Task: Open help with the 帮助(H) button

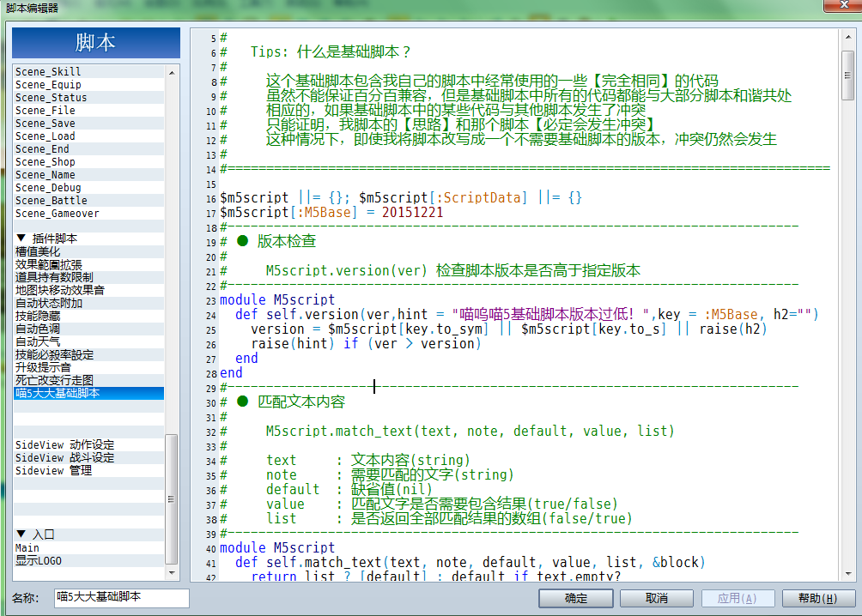Action: tap(818, 599)
